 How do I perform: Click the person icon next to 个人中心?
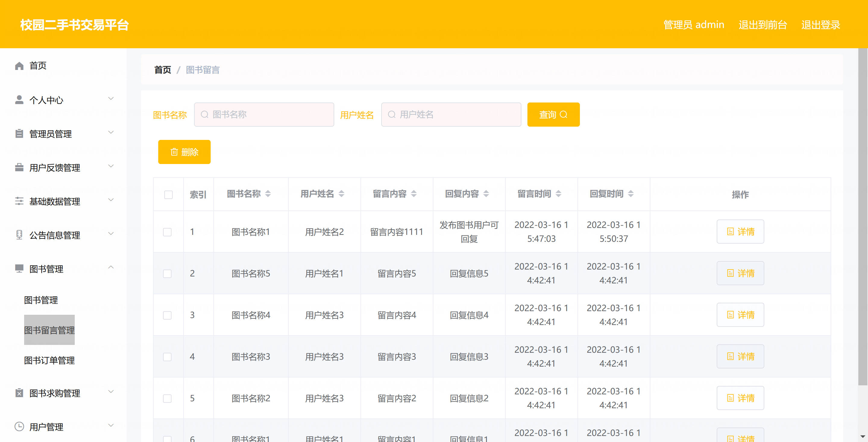click(19, 100)
